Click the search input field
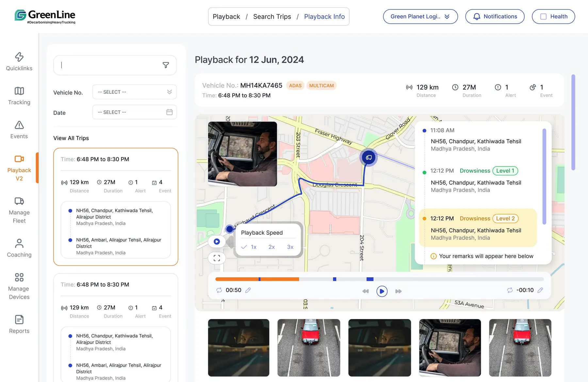The image size is (588, 382). [115, 65]
